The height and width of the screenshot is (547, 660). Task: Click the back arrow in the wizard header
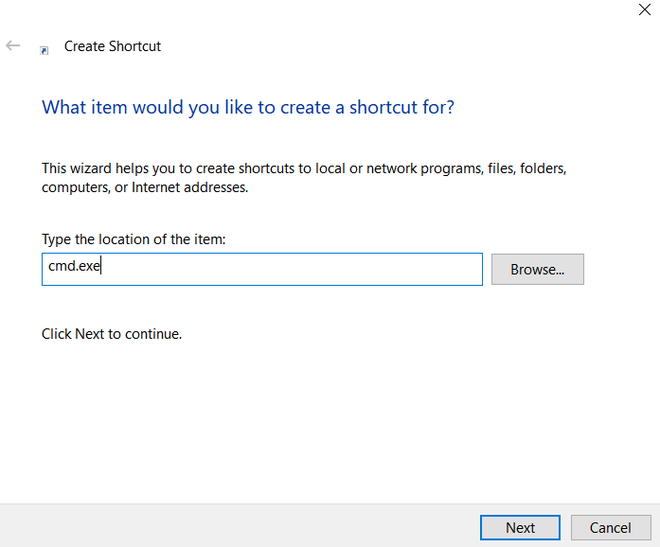[x=13, y=46]
